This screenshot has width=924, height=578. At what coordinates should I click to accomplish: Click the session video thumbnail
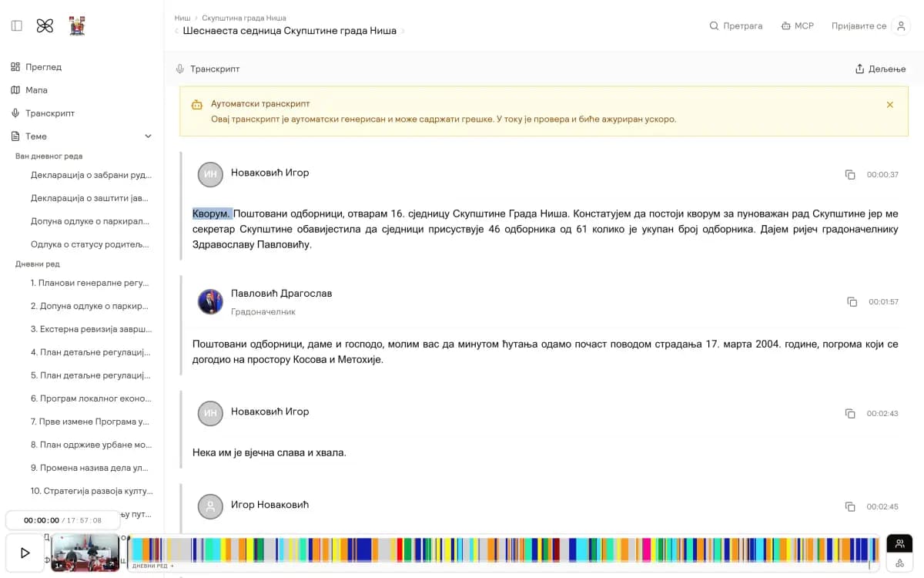click(x=85, y=553)
